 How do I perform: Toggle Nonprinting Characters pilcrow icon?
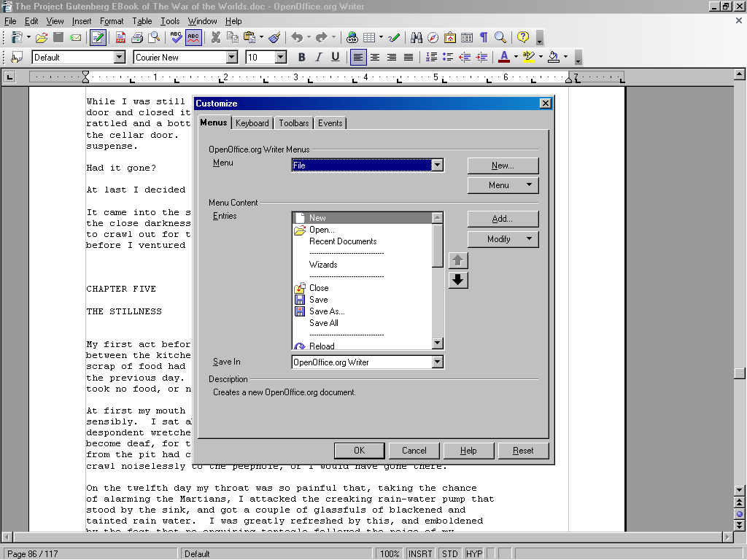click(483, 37)
